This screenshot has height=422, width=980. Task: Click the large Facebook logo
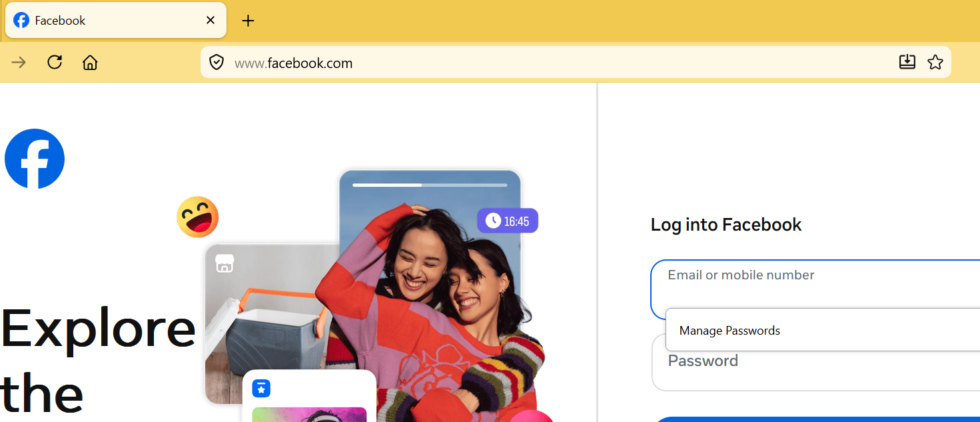click(x=35, y=159)
